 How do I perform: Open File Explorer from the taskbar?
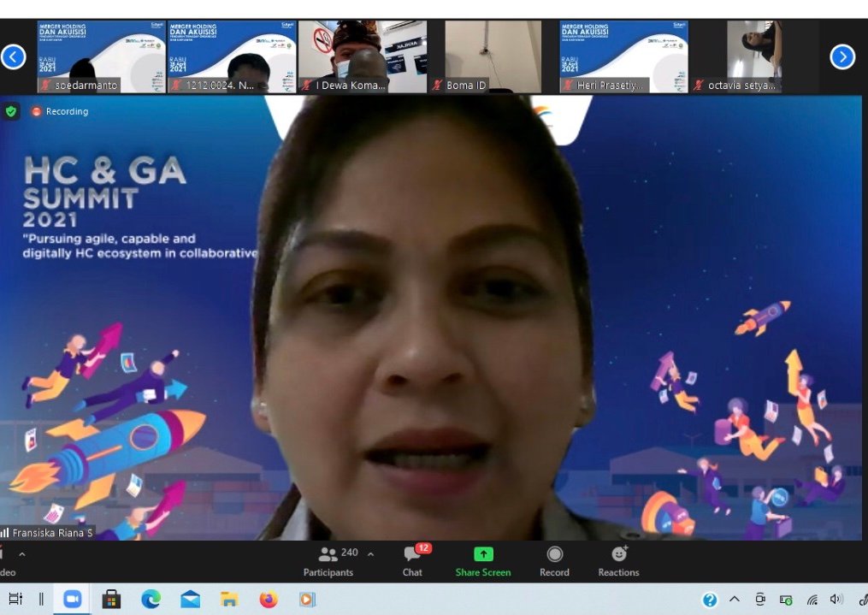[229, 600]
